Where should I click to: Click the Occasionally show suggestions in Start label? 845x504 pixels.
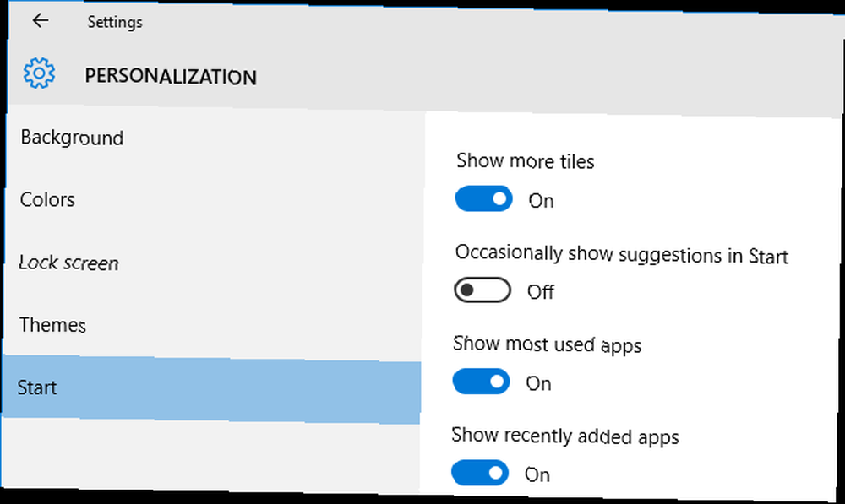pyautogui.click(x=621, y=254)
